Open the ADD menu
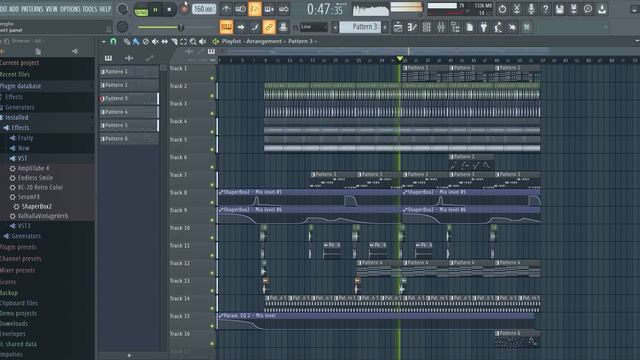 [14, 9]
